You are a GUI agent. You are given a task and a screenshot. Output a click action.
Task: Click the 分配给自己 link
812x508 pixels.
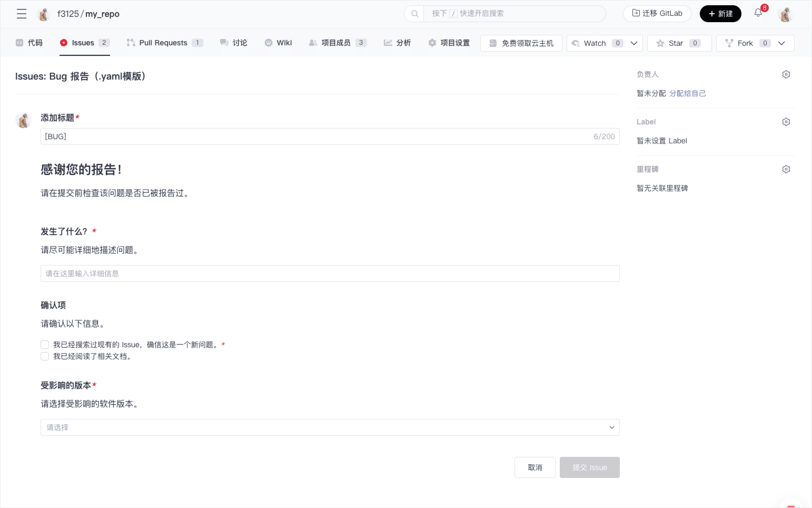(x=687, y=93)
